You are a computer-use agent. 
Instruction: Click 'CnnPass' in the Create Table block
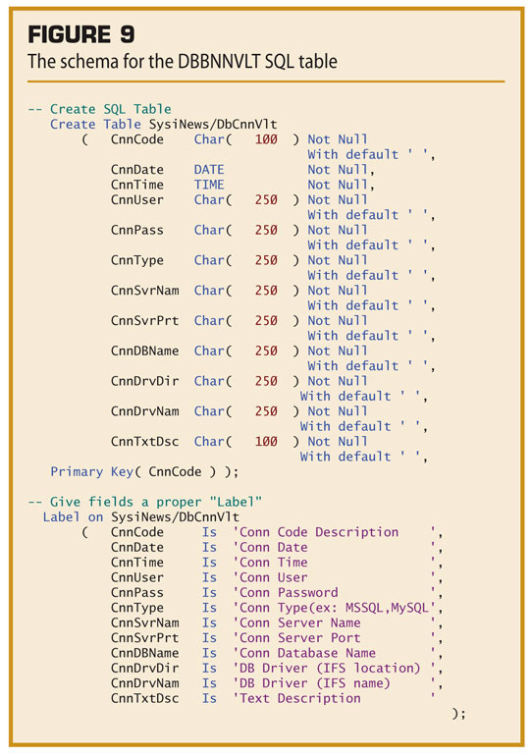point(136,230)
